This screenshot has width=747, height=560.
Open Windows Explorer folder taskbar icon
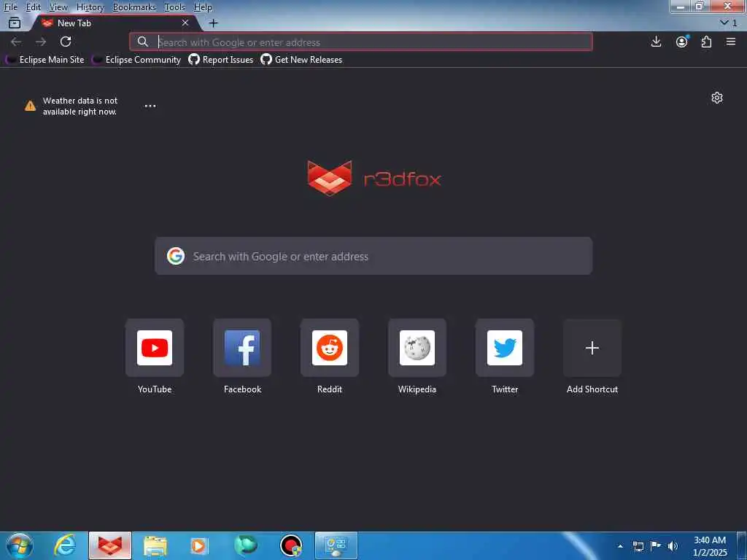point(155,545)
